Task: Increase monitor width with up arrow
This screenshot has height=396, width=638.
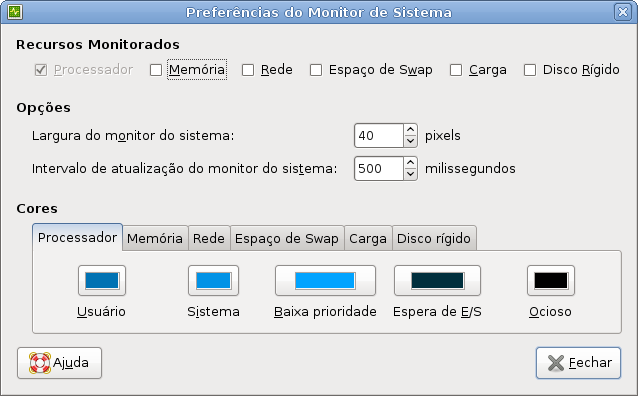Action: (x=411, y=130)
